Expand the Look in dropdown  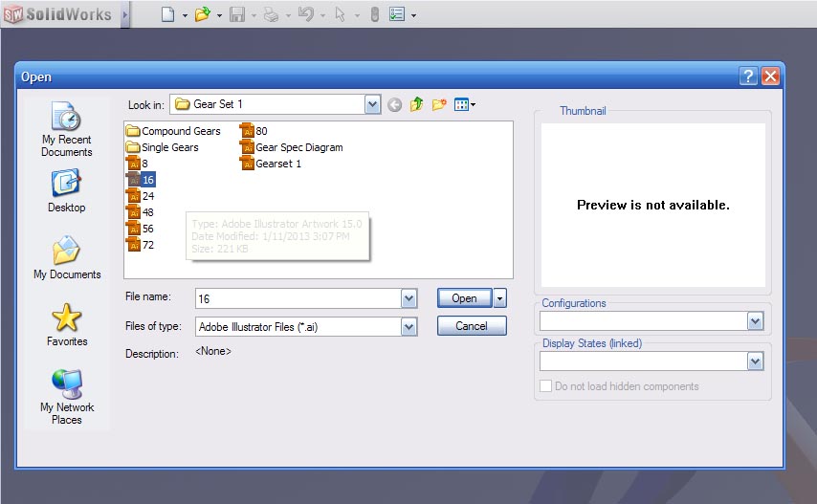pos(372,104)
